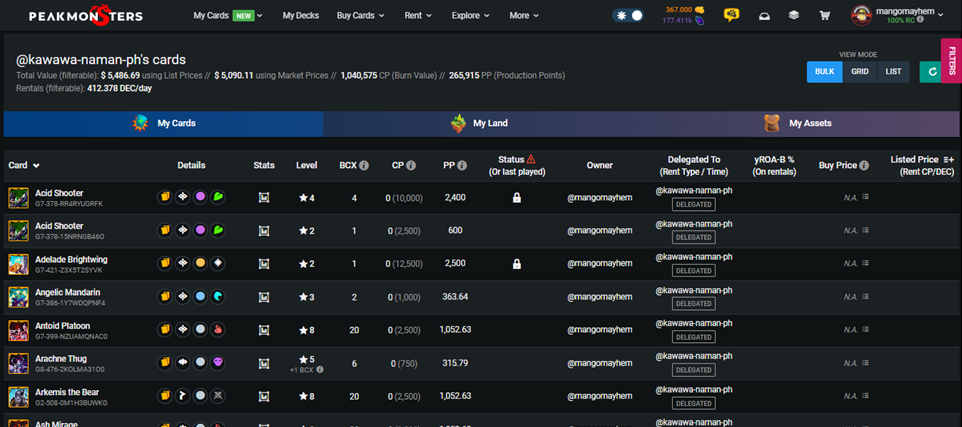Open the Explore dropdown menu

coord(471,15)
